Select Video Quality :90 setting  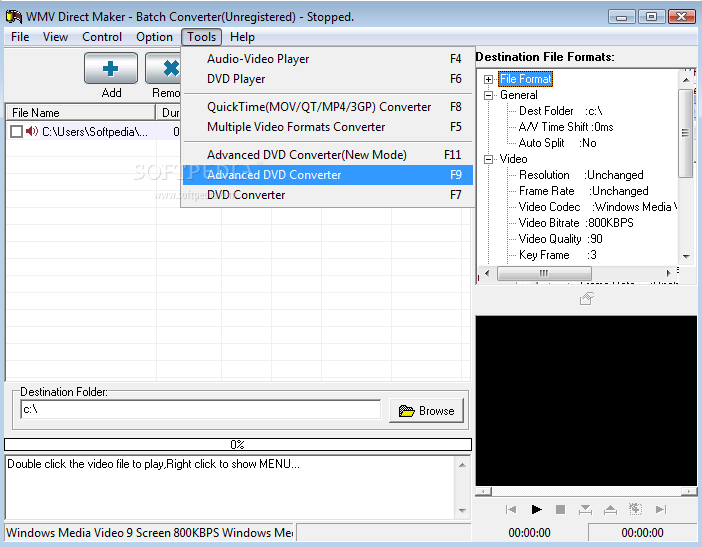coord(561,239)
